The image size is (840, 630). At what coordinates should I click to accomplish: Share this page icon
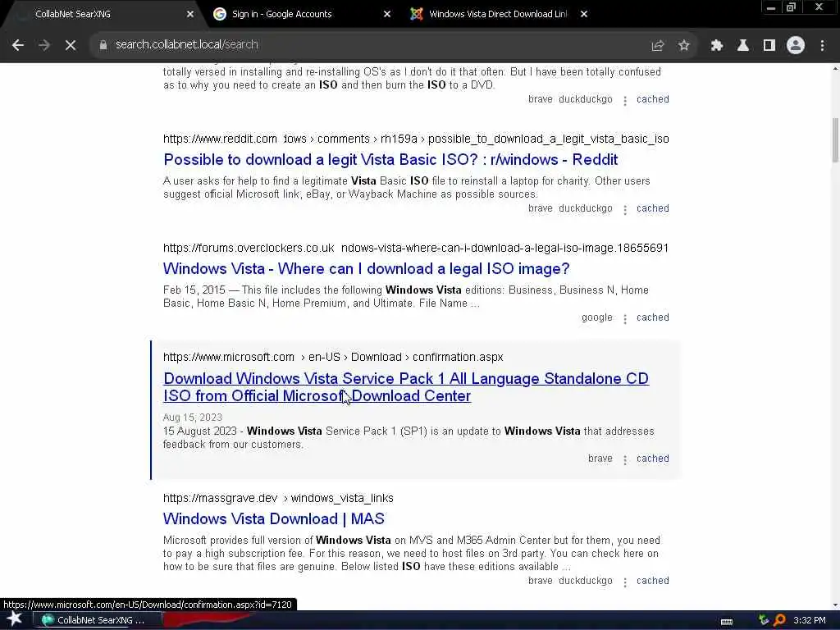tap(658, 46)
